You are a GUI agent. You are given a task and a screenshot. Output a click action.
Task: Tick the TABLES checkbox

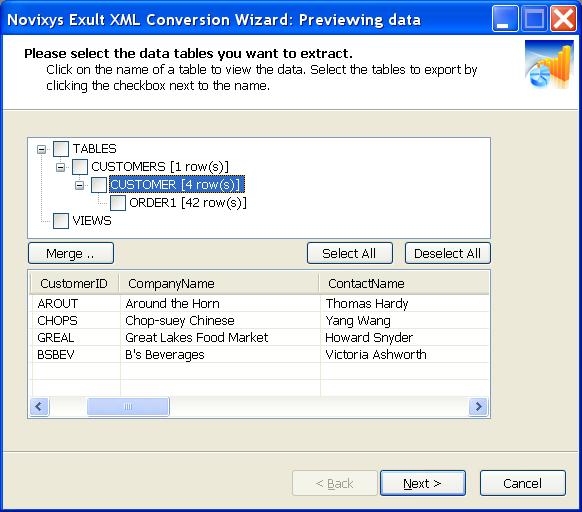click(61, 149)
